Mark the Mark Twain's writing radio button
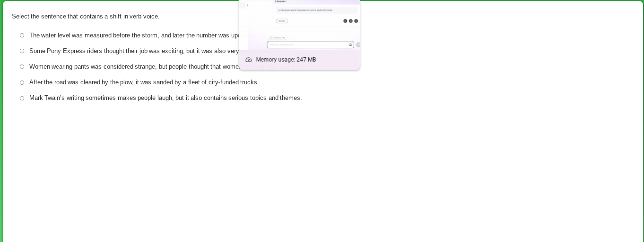 [22, 98]
